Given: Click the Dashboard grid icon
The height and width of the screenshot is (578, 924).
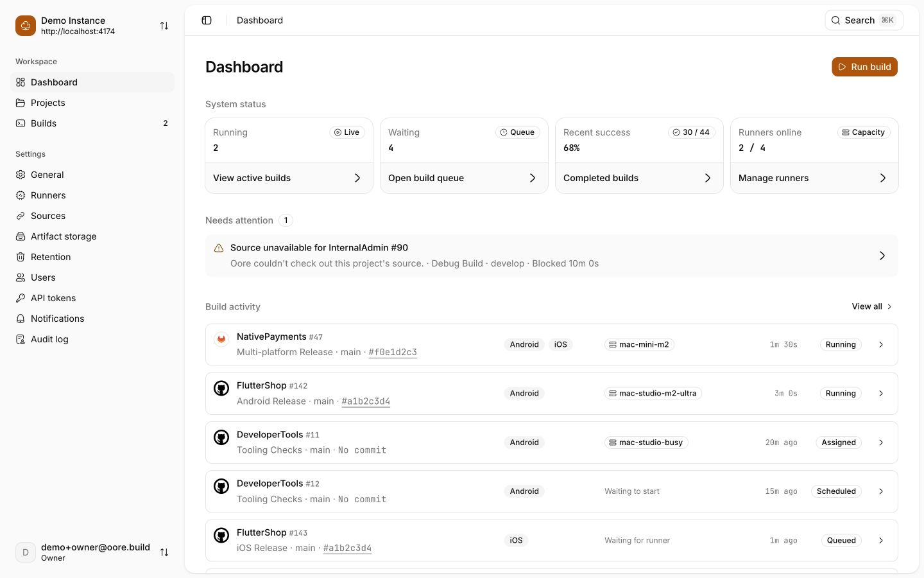Looking at the screenshot, I should (x=21, y=82).
